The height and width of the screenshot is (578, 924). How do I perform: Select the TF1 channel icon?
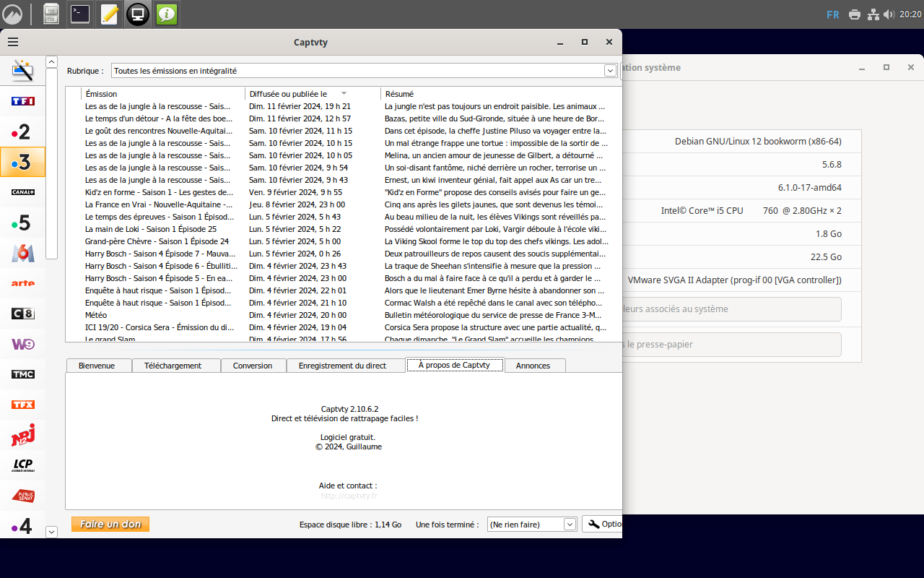pyautogui.click(x=22, y=101)
